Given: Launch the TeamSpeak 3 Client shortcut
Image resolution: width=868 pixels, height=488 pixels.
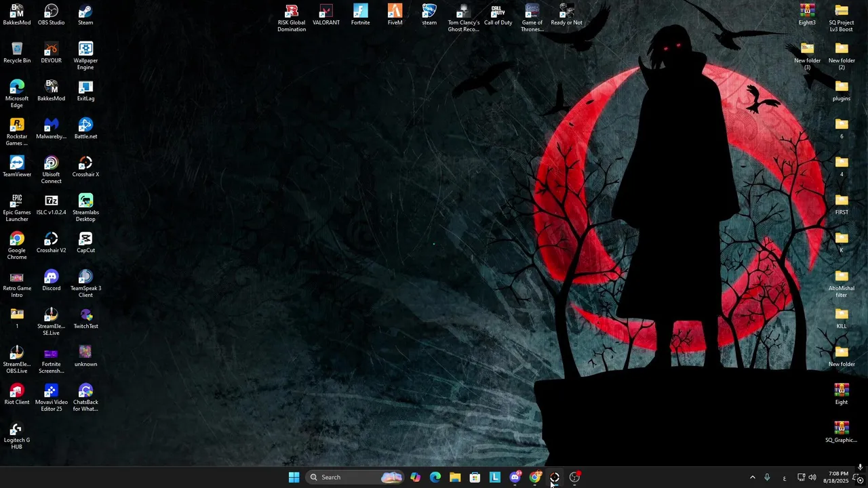Looking at the screenshot, I should tap(85, 284).
